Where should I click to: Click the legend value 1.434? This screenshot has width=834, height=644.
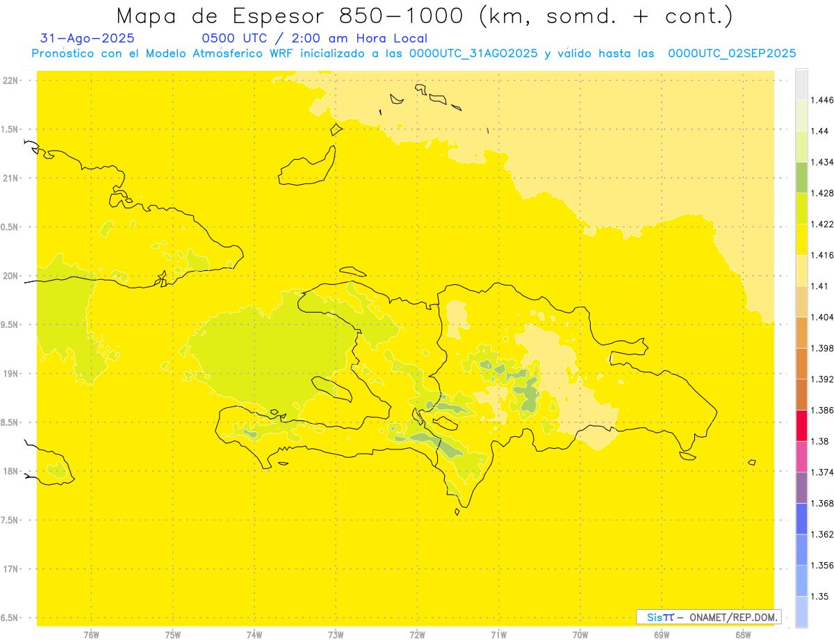(824, 162)
